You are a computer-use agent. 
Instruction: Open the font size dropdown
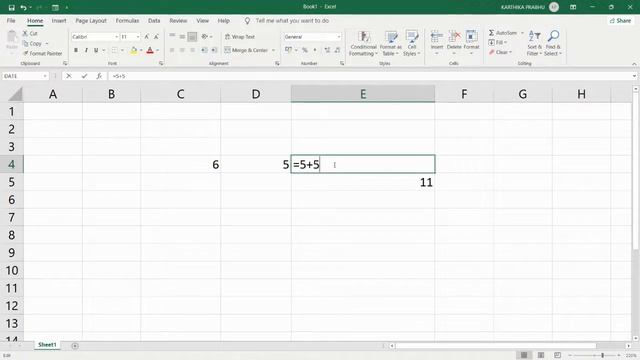coord(138,37)
